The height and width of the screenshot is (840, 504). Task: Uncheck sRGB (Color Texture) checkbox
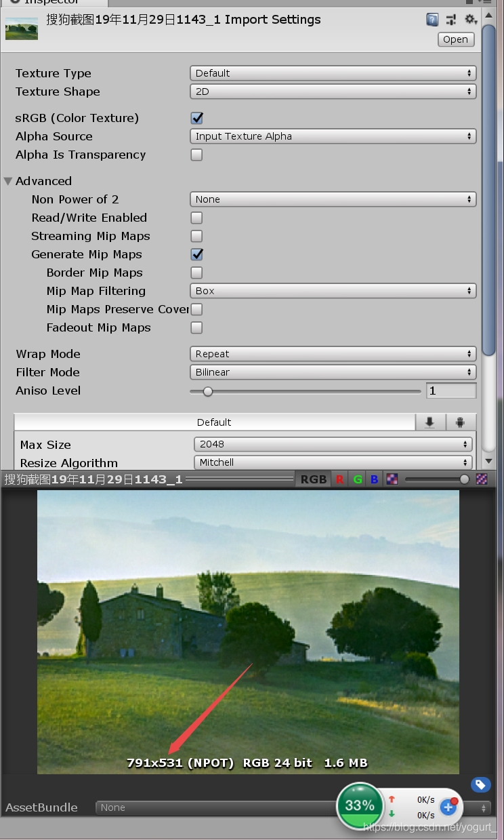tap(197, 118)
